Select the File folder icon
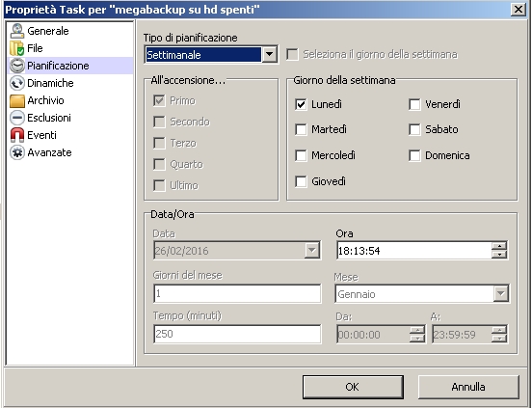 pyautogui.click(x=17, y=48)
